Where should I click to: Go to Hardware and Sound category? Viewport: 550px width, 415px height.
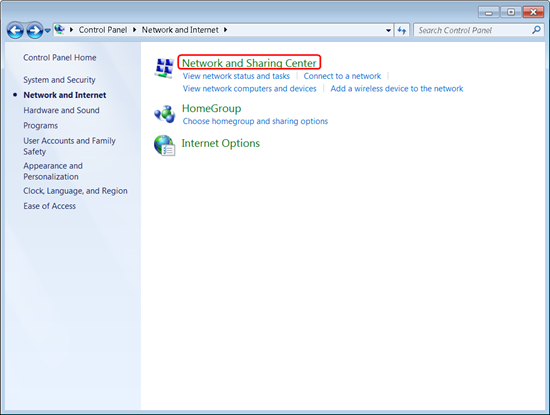(x=61, y=110)
